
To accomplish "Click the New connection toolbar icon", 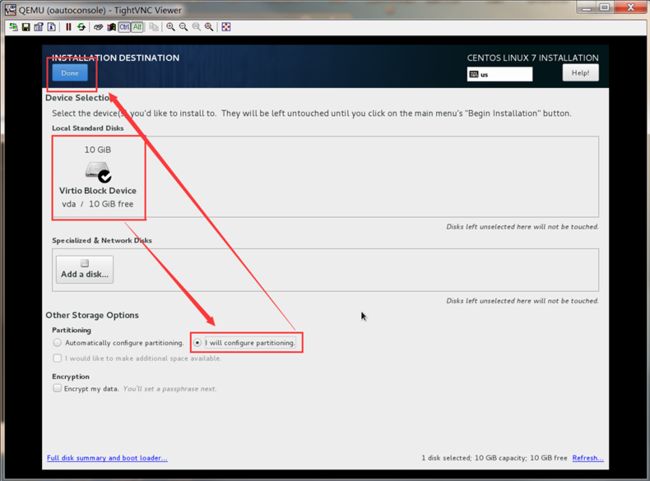I will (x=14, y=27).
